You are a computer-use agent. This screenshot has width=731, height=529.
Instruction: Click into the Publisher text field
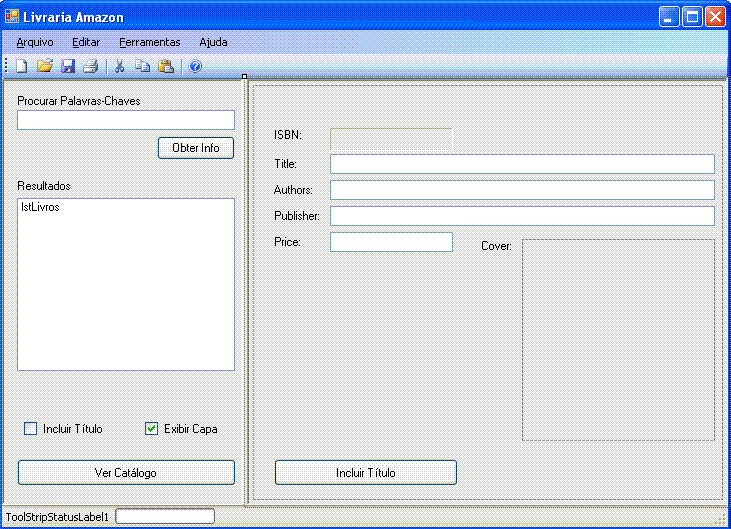pos(522,216)
